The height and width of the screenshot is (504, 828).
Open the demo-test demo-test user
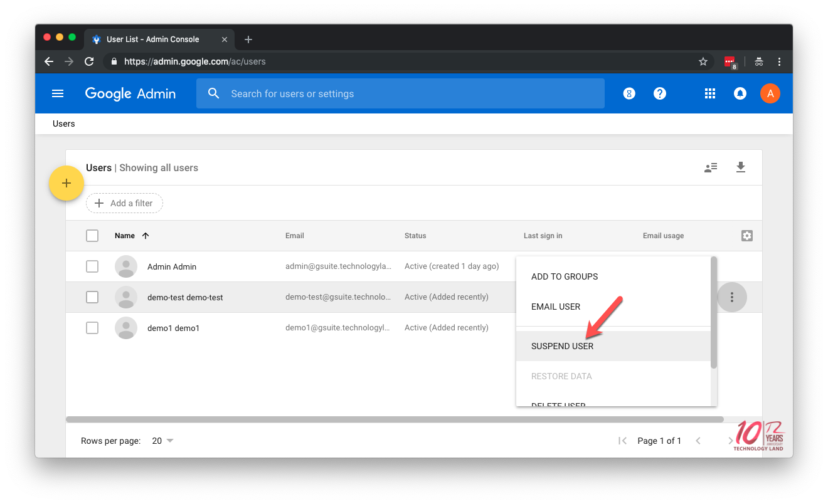coord(185,297)
